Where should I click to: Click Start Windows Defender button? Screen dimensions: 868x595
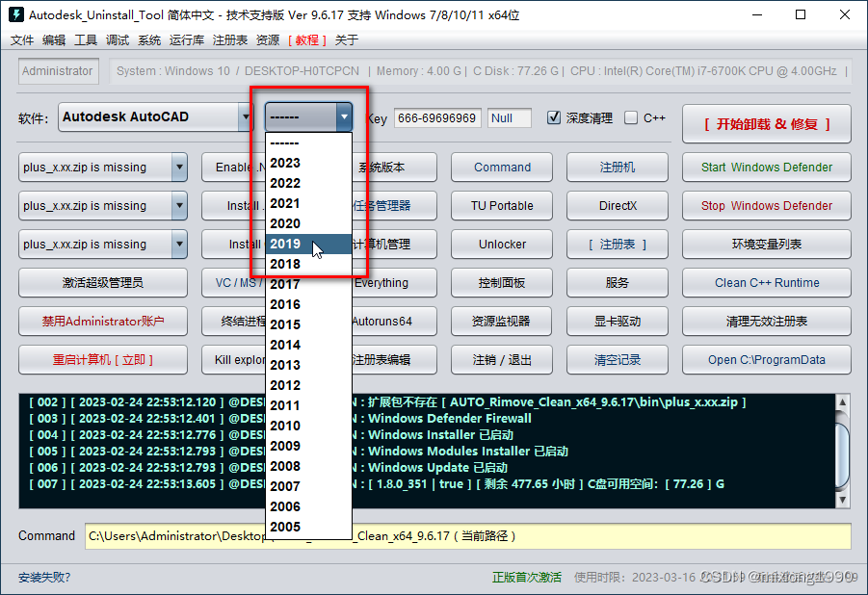(767, 168)
